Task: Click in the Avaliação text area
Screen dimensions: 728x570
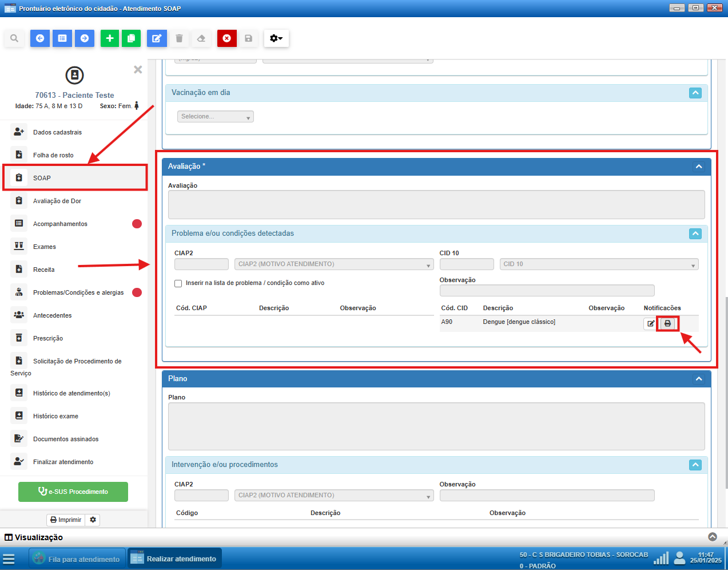Action: click(x=436, y=204)
